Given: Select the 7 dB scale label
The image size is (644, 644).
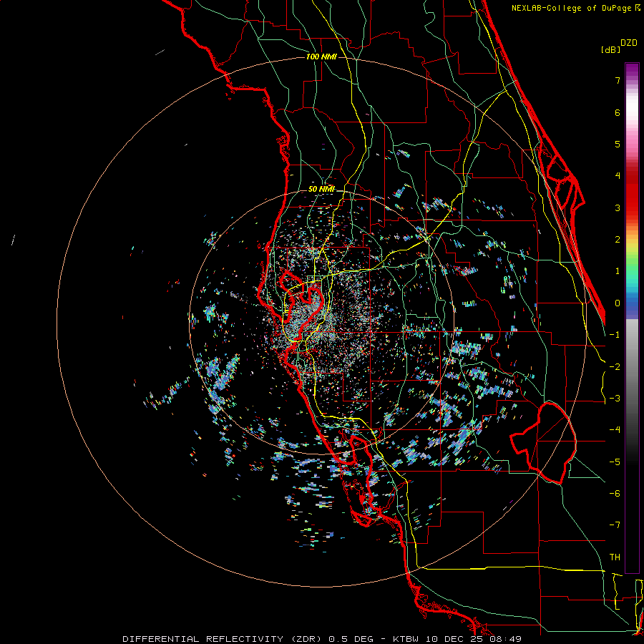Looking at the screenshot, I should tap(618, 80).
